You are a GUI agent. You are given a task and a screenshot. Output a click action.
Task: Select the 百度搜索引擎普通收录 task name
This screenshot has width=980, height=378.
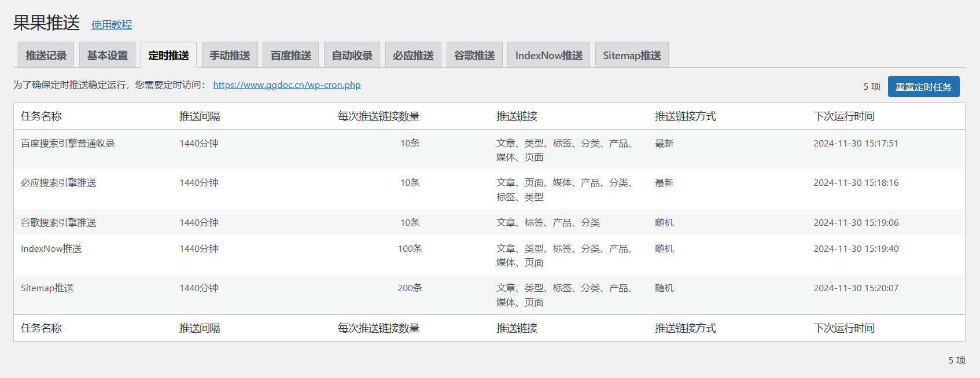tap(68, 144)
